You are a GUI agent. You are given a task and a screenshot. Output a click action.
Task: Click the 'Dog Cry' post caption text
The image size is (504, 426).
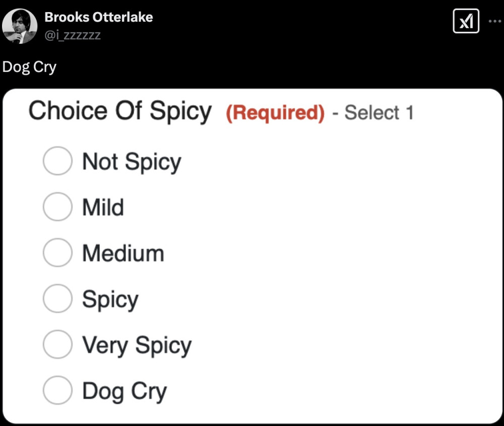click(29, 67)
